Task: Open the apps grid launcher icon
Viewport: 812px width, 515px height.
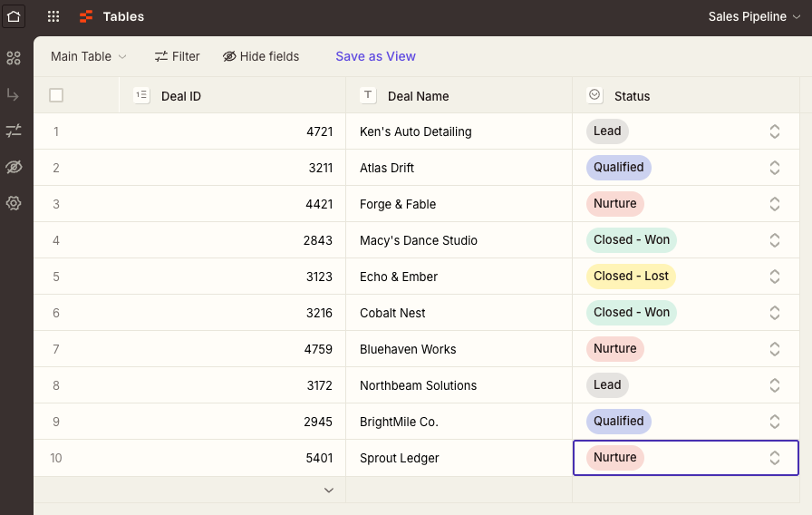Action: pos(53,16)
